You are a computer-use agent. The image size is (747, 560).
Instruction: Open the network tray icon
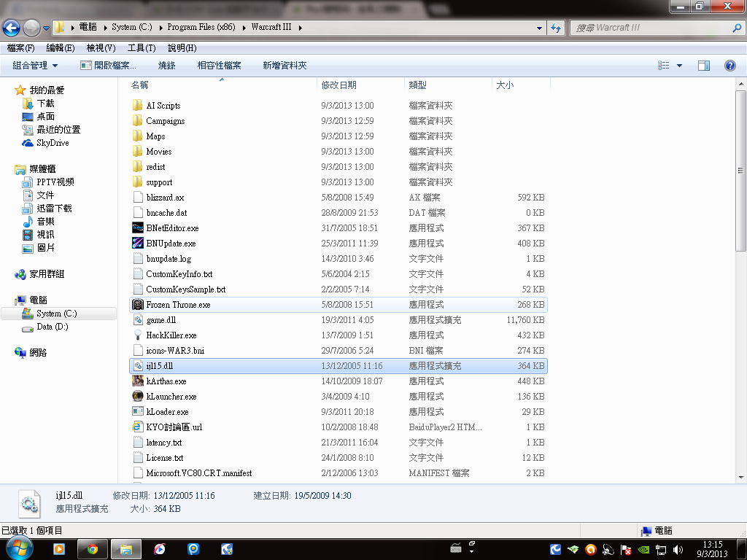tap(661, 550)
